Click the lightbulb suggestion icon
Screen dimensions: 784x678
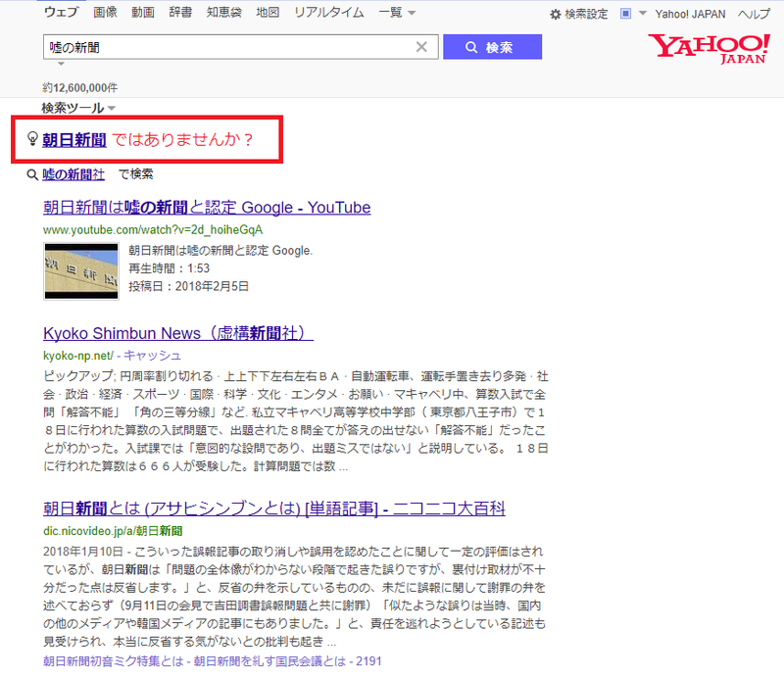pos(32,138)
